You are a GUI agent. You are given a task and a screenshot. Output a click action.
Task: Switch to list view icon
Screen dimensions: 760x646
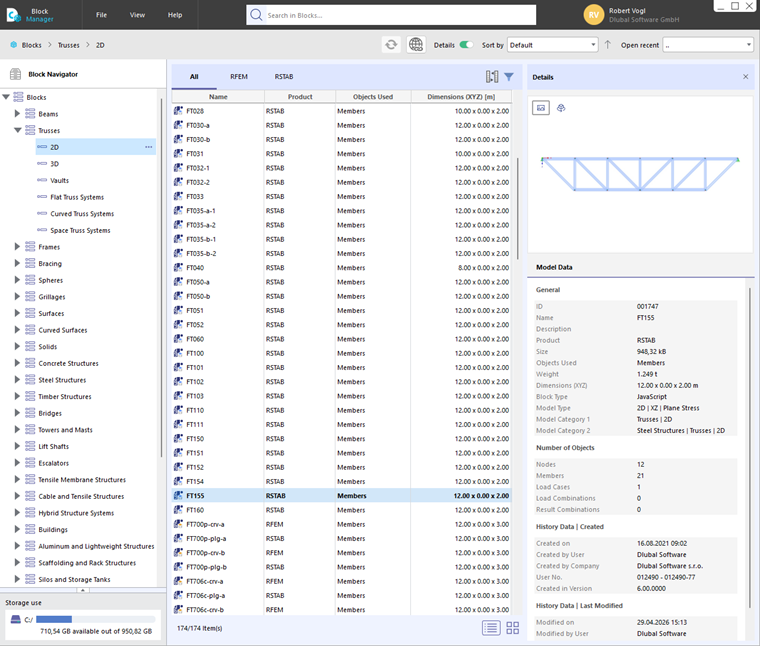491,628
